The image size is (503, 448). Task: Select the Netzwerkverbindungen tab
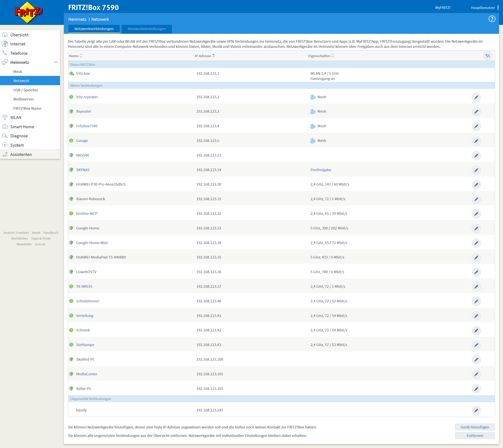94,29
